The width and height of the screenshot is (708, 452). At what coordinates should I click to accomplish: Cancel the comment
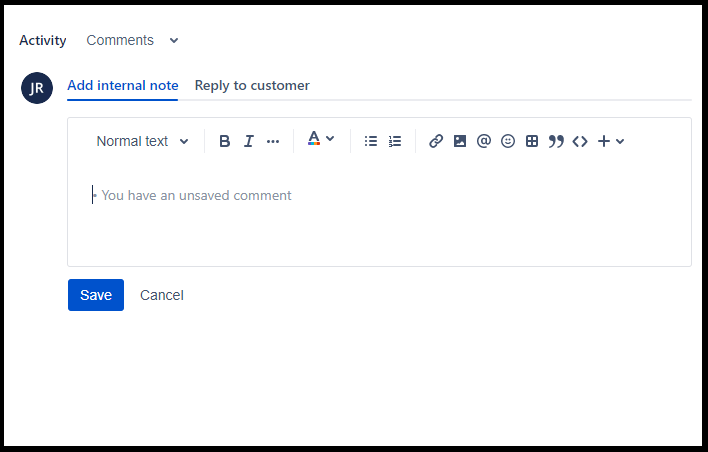click(x=162, y=295)
